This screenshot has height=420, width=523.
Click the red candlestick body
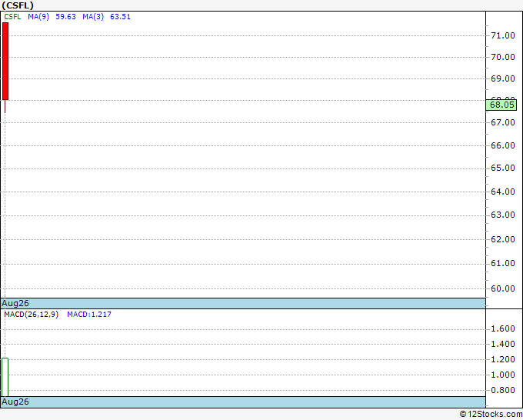tap(5, 61)
